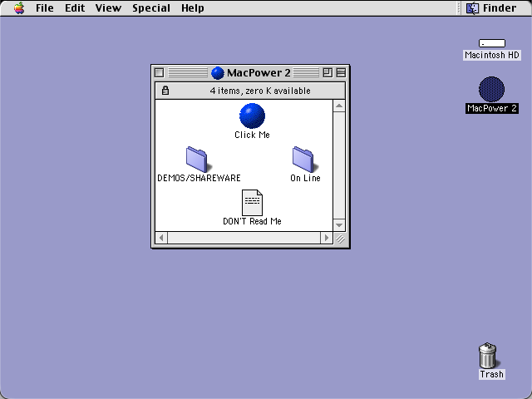Click the "Macintosh HD" label text

click(x=492, y=55)
